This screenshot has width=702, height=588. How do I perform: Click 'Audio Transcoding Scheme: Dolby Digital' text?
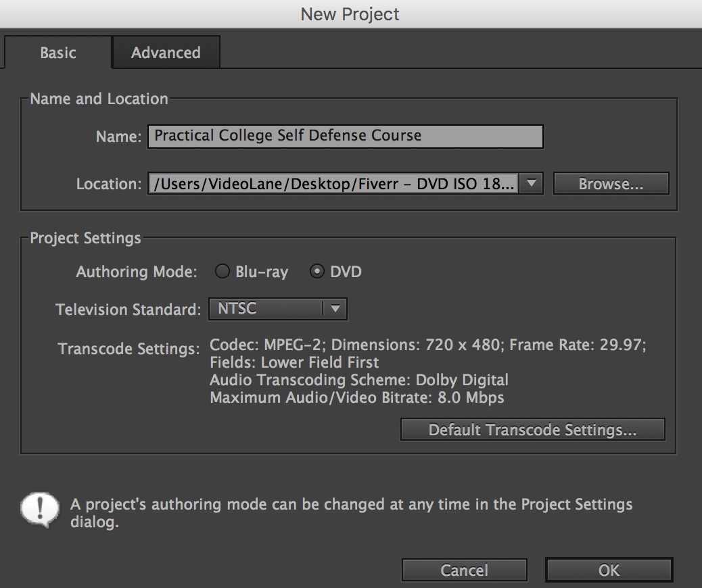(x=359, y=380)
